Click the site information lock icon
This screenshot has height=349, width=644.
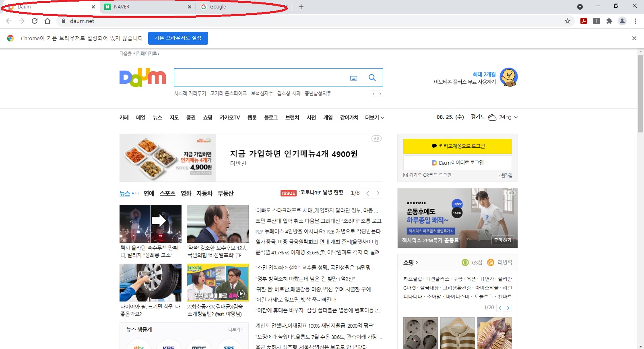pyautogui.click(x=63, y=21)
